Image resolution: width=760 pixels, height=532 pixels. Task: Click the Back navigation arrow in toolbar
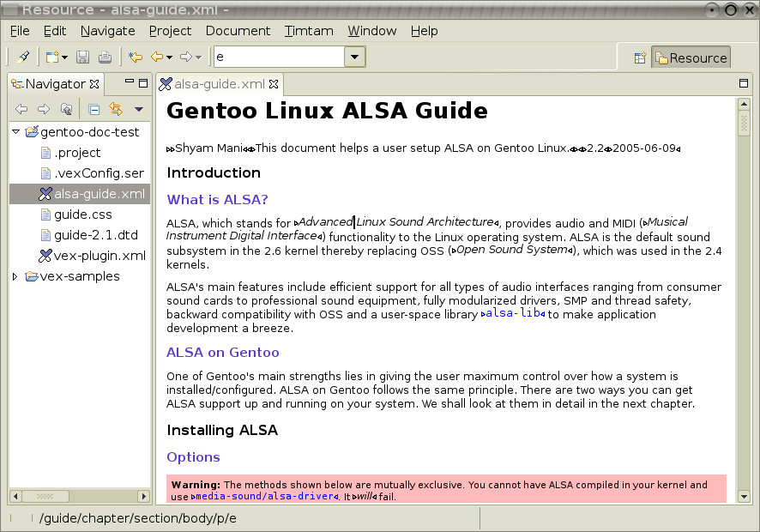point(157,57)
